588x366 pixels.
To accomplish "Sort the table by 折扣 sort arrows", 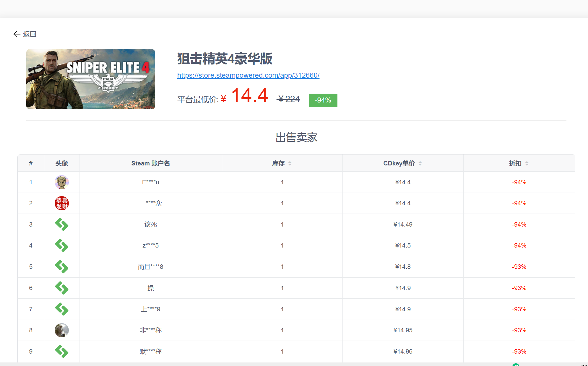I will [x=527, y=163].
